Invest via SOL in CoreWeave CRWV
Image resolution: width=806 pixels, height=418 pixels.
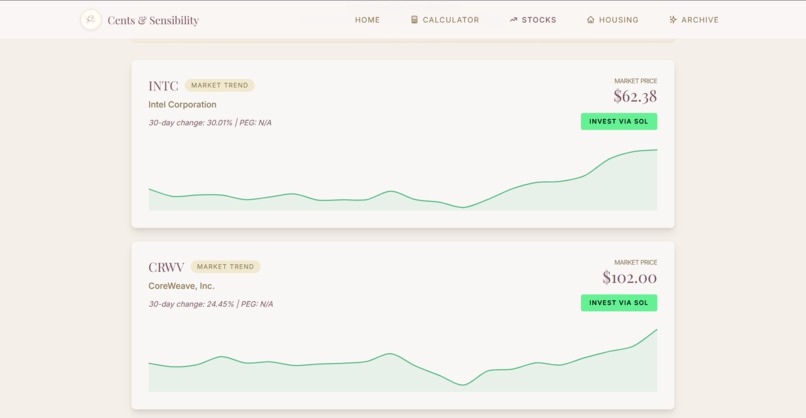pyautogui.click(x=619, y=303)
